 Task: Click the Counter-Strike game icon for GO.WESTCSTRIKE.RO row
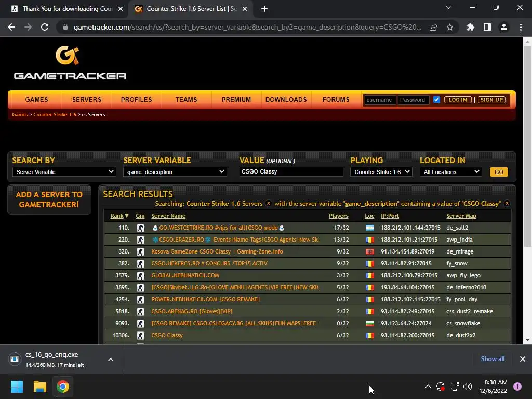click(140, 228)
